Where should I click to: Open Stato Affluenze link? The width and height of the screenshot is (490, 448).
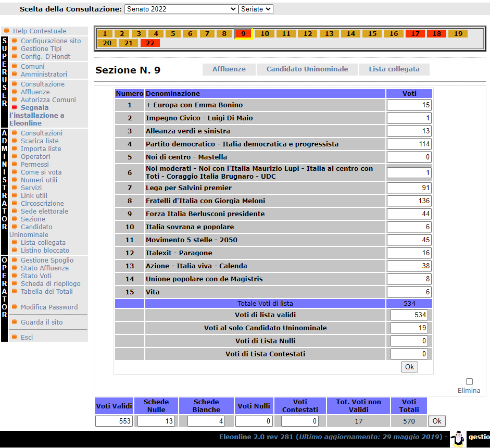pyautogui.click(x=45, y=268)
